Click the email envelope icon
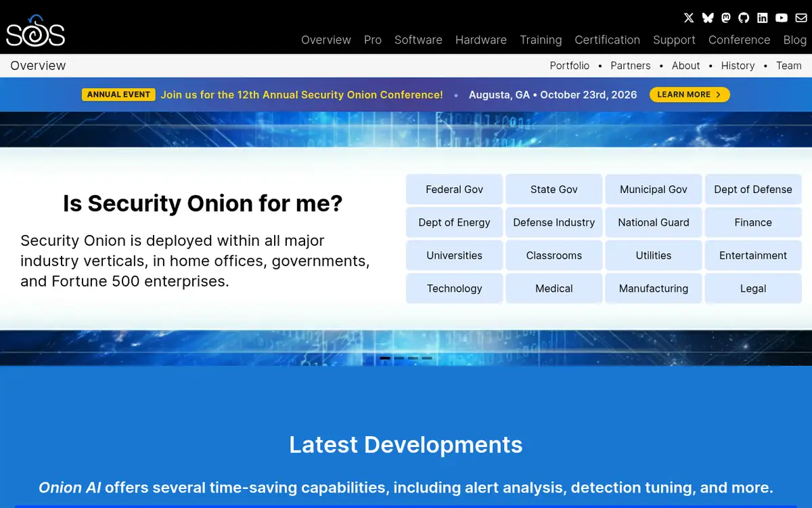The width and height of the screenshot is (812, 508). [x=801, y=18]
